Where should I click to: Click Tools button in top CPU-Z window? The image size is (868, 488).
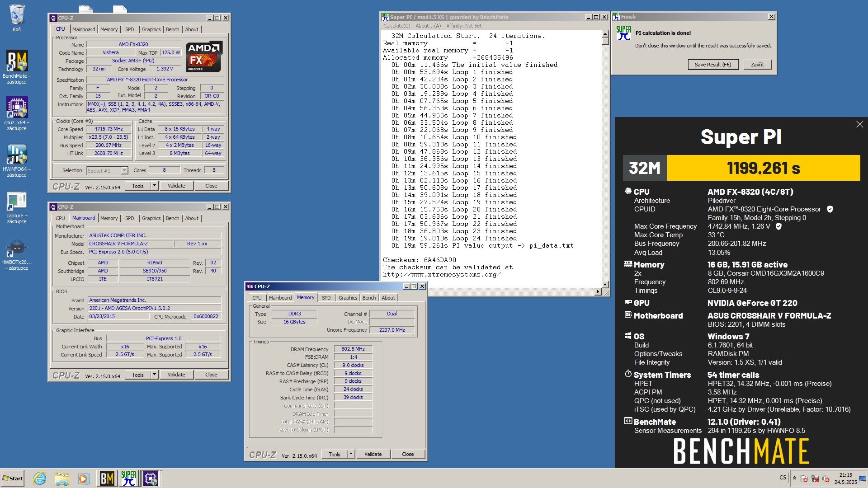(138, 186)
